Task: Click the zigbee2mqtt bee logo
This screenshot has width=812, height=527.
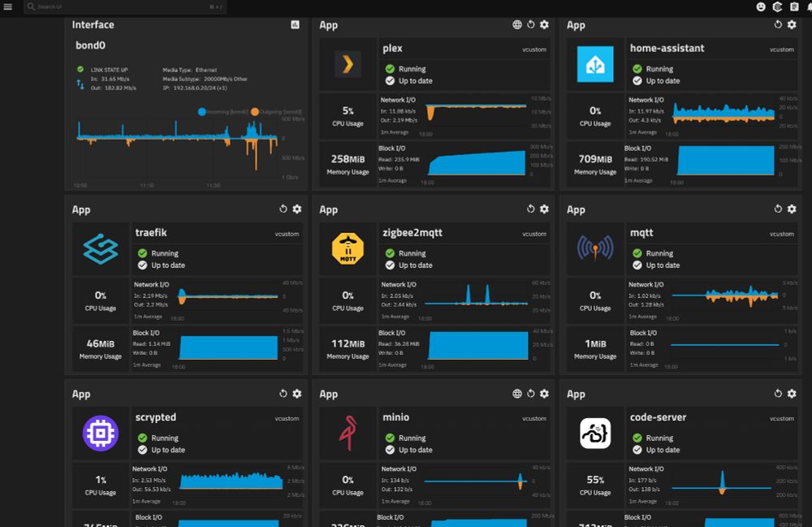Action: click(348, 249)
